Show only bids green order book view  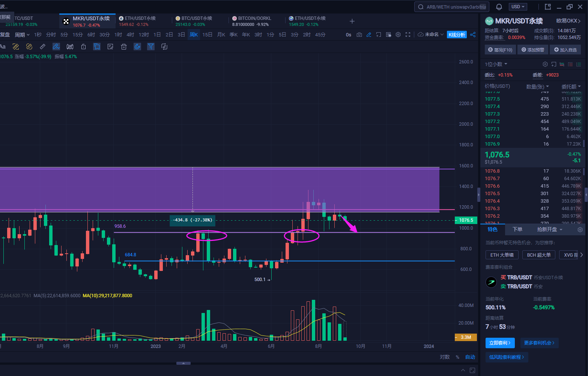pos(579,64)
